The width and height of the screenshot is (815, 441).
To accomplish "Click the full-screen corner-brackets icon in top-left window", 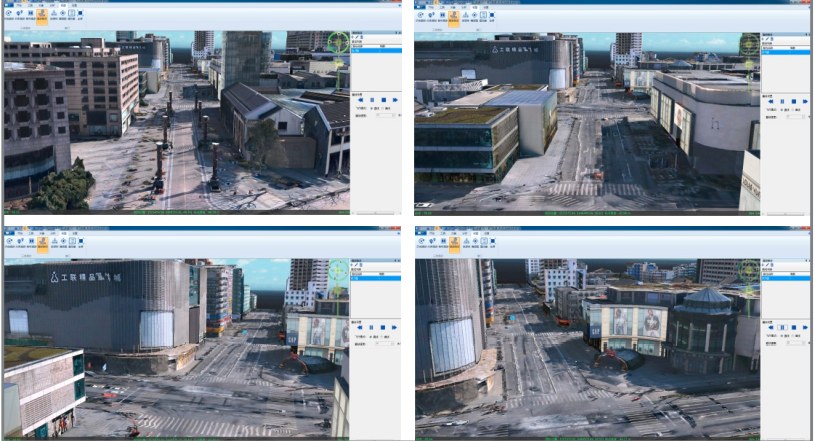I will (80, 13).
